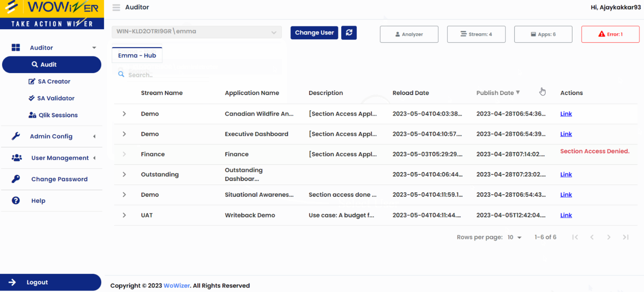Click the Outstanding stream name cell
This screenshot has height=292, width=644.
[x=160, y=174]
